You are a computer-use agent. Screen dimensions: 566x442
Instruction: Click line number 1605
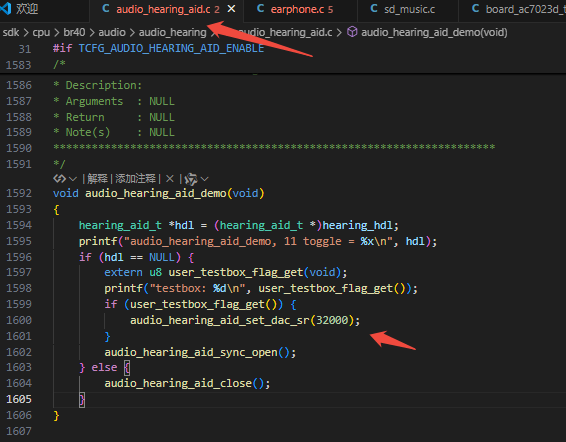19,399
